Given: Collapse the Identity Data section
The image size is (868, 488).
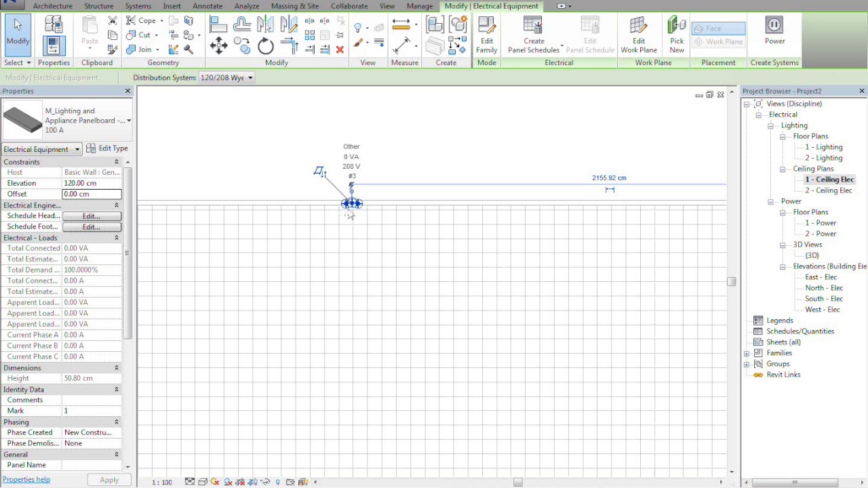Looking at the screenshot, I should coord(116,390).
